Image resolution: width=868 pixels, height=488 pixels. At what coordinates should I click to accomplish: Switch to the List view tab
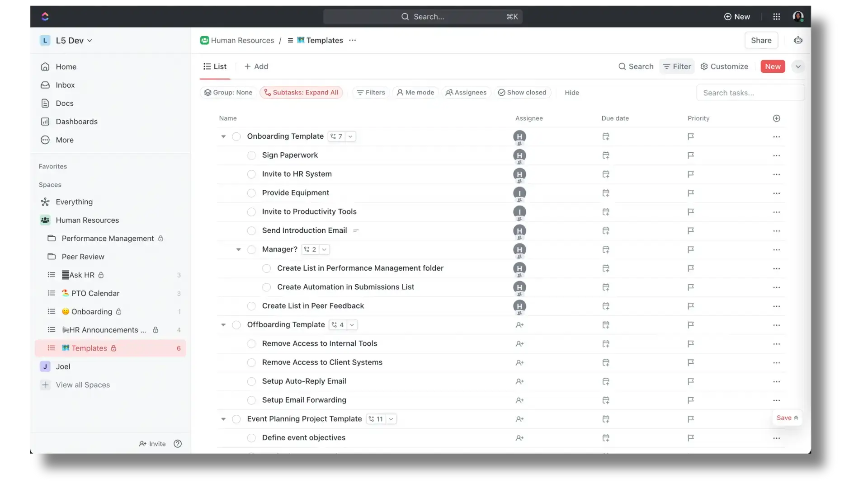(x=215, y=66)
